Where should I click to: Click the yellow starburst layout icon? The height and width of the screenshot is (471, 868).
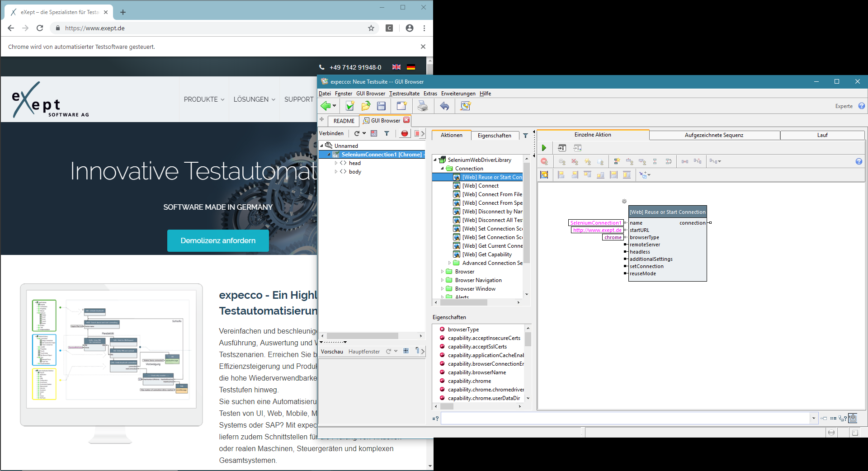click(544, 175)
